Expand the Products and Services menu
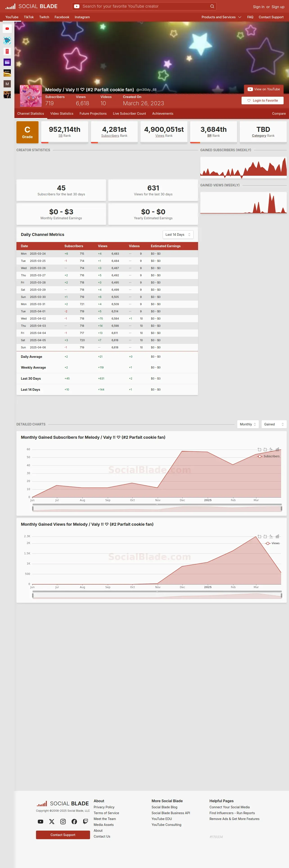The width and height of the screenshot is (289, 868). click(221, 17)
